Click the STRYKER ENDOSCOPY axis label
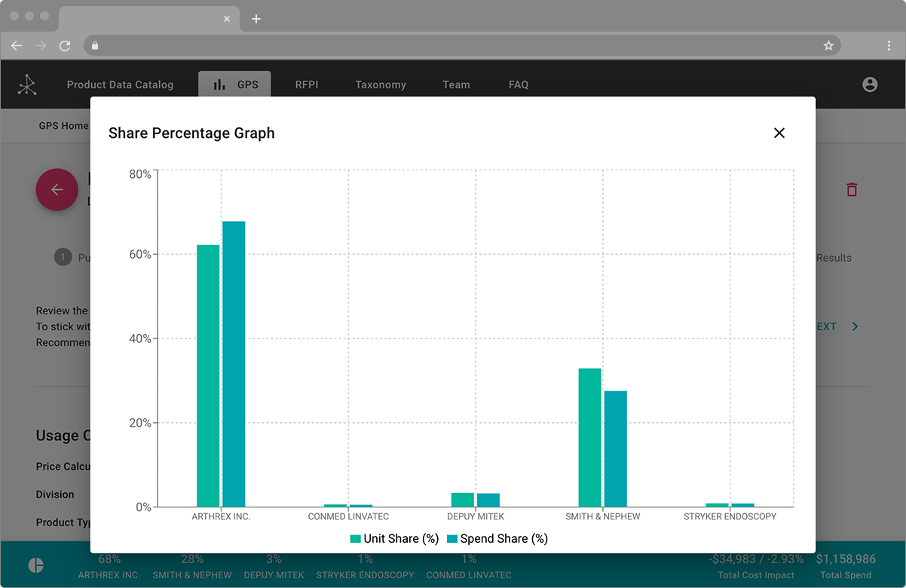 point(730,517)
